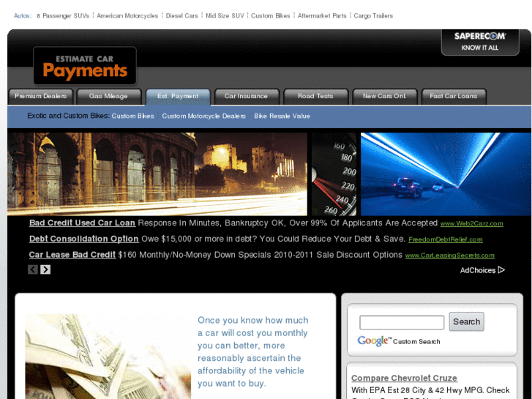Image resolution: width=532 pixels, height=399 pixels.
Task: Open Custom Motorcycle Dealers link
Action: click(x=203, y=116)
